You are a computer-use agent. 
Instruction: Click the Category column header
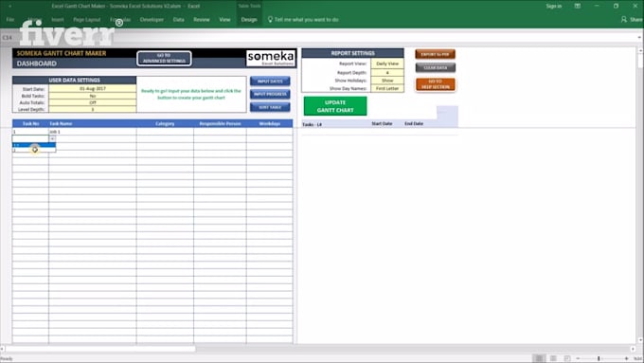click(x=165, y=123)
